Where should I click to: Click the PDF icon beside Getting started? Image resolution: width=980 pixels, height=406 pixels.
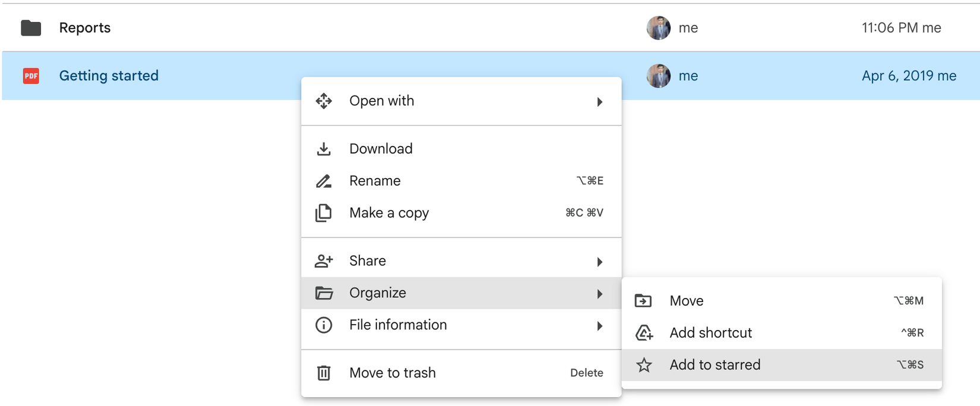[x=31, y=76]
